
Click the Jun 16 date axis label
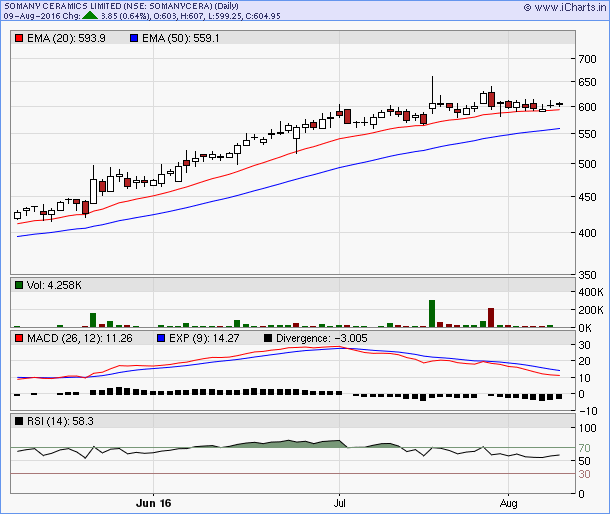(x=153, y=503)
